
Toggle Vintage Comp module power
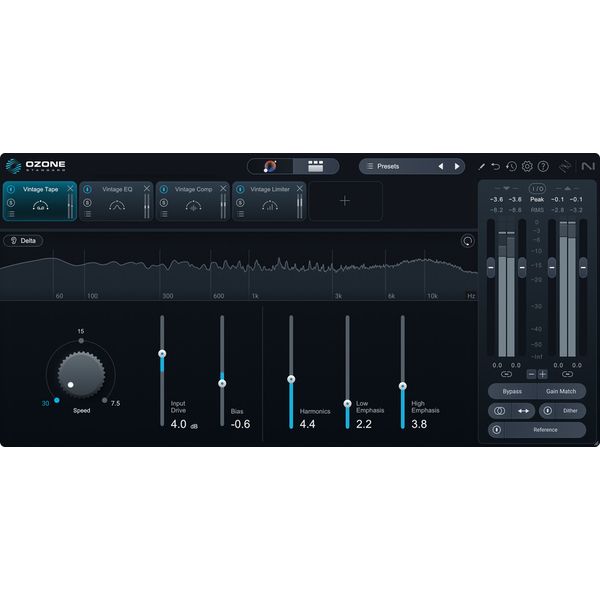point(164,189)
